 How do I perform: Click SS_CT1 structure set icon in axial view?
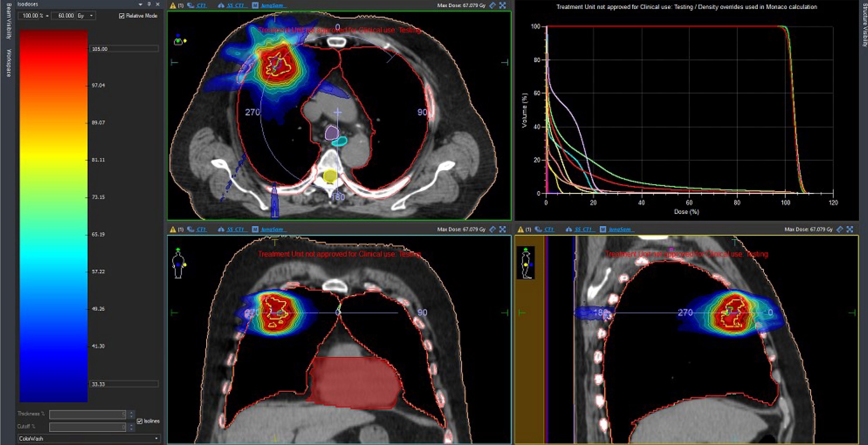221,5
